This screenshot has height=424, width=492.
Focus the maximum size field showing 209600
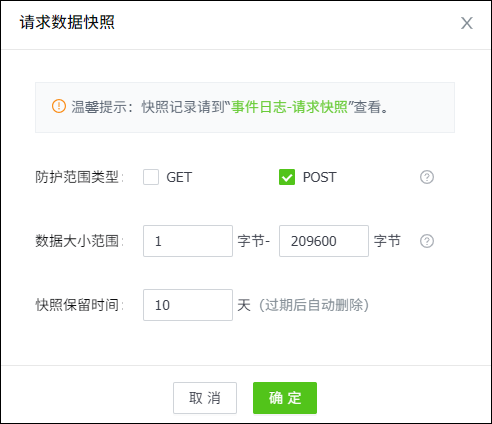click(x=324, y=241)
